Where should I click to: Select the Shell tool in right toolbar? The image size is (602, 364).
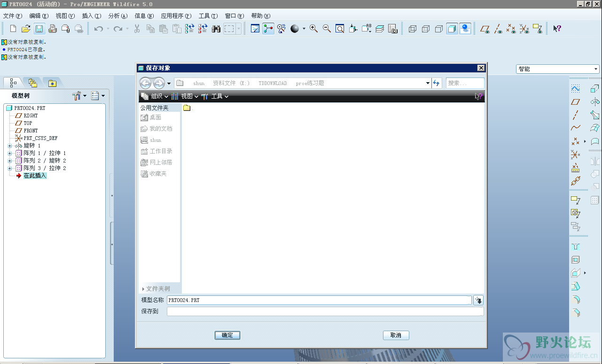(575, 260)
